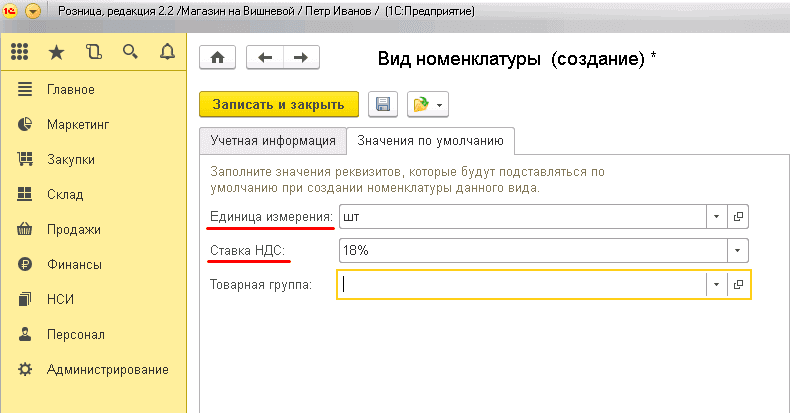This screenshot has width=790, height=413.
Task: Click the Search magnifier icon
Action: point(129,52)
